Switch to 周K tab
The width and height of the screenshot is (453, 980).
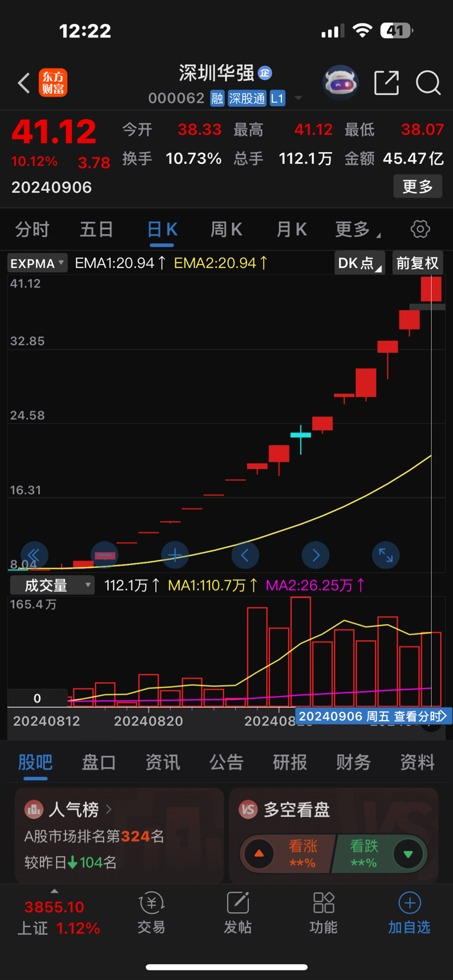(x=226, y=229)
